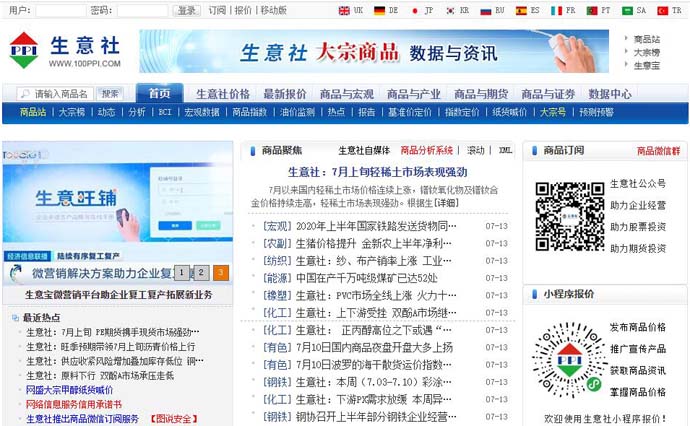Open the 网络信息服务信用承诺书 link

[73, 404]
